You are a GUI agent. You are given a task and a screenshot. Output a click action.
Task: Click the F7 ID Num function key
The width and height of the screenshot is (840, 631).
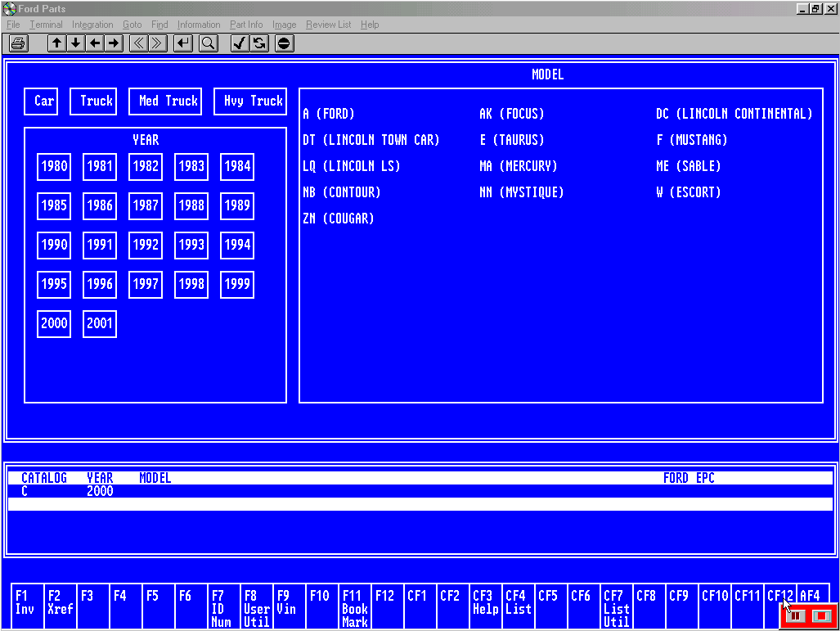[x=223, y=606]
